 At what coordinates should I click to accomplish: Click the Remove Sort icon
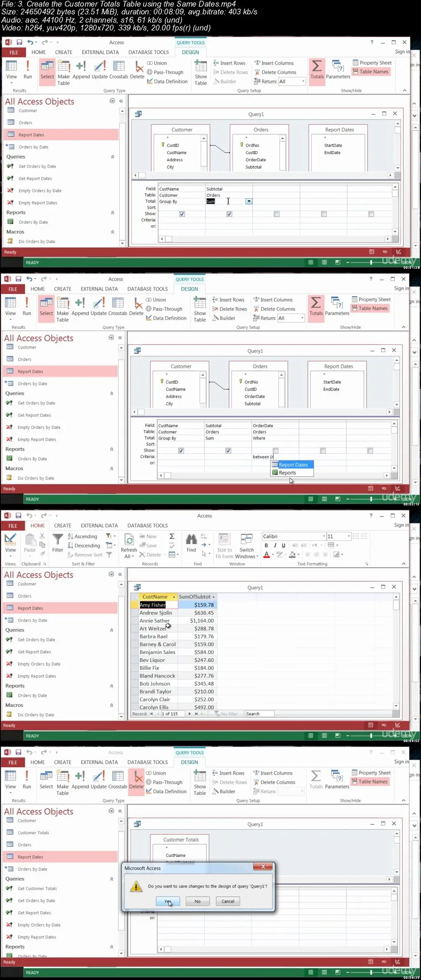tap(70, 554)
